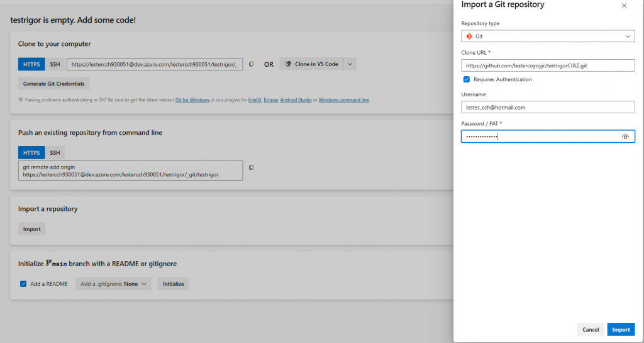This screenshot has width=644, height=343.
Task: Click info icon beside Git authentication help
Action: pyautogui.click(x=20, y=100)
